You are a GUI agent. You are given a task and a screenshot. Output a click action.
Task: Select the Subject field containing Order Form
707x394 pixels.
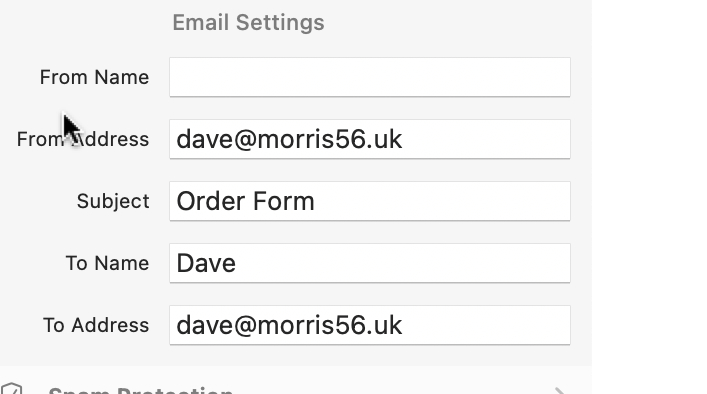pyautogui.click(x=370, y=201)
